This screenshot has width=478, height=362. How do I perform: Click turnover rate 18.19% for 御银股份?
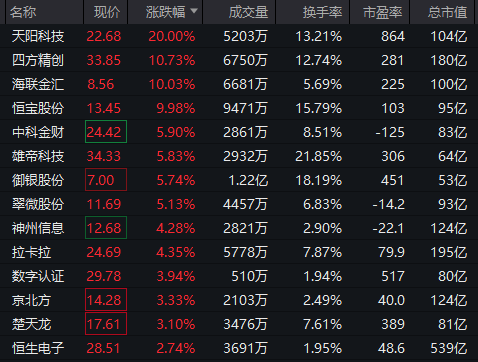coord(319,180)
